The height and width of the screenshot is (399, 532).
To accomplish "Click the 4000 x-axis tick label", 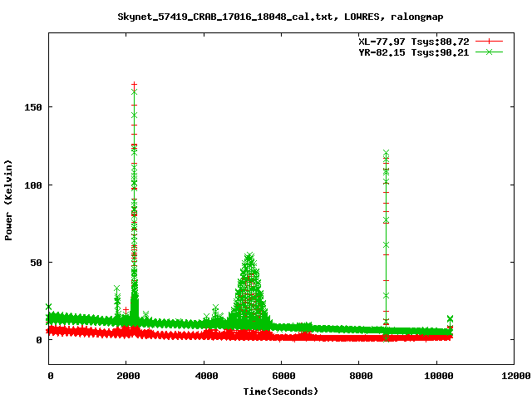I will coord(206,376).
